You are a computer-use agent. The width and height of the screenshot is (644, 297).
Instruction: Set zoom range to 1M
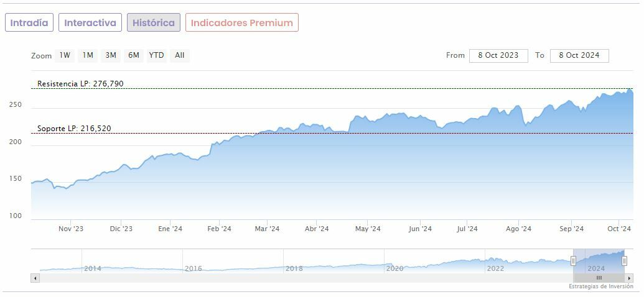88,55
